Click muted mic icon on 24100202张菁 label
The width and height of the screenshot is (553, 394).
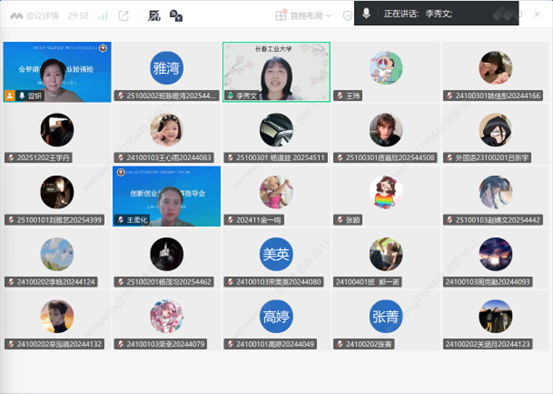(x=340, y=344)
